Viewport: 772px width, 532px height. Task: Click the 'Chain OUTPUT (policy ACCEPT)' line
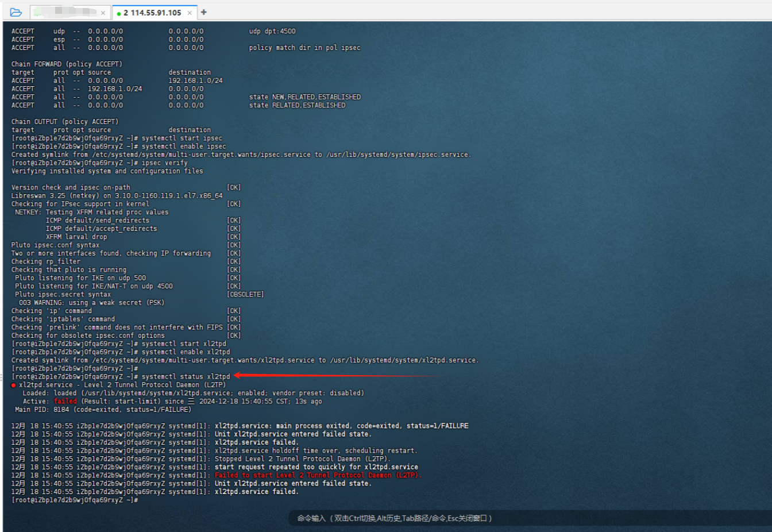pyautogui.click(x=65, y=122)
